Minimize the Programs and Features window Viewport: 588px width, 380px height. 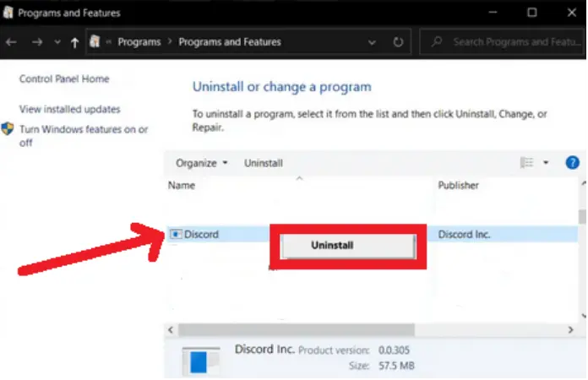(493, 13)
